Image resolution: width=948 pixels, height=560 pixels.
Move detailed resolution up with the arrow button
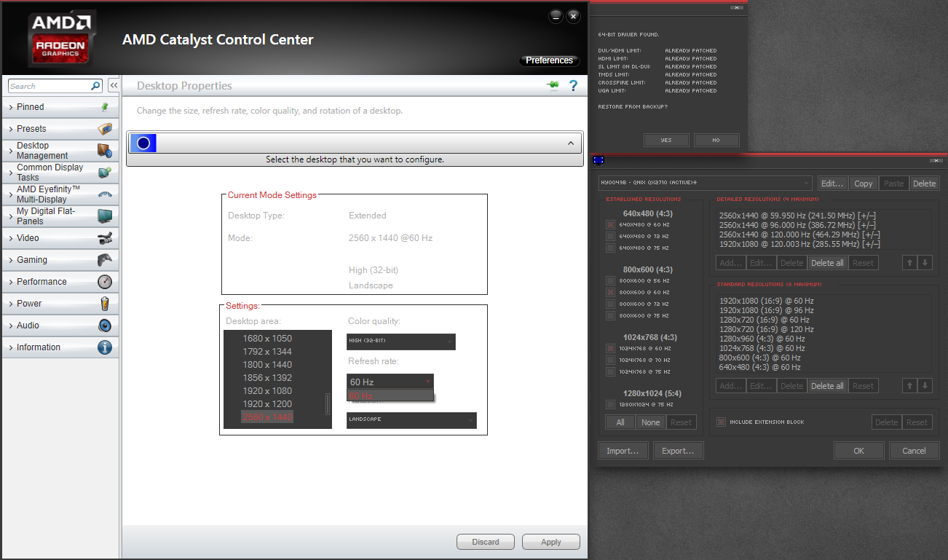tap(909, 263)
